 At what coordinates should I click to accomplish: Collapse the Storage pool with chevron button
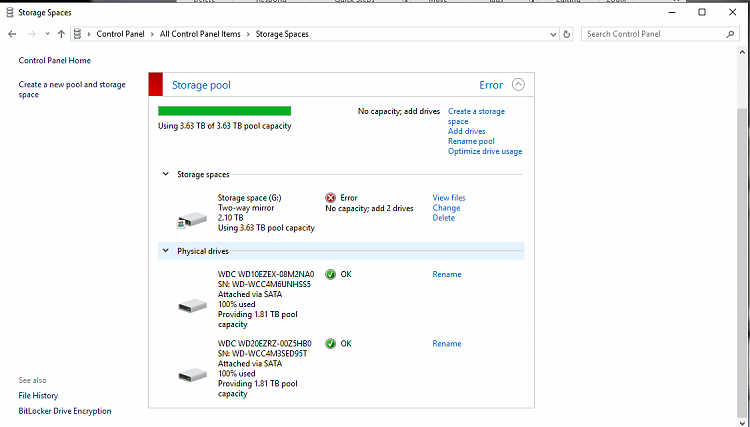[x=518, y=85]
